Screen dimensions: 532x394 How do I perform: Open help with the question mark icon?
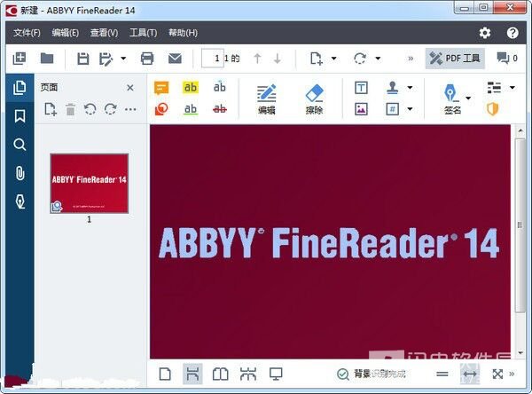pyautogui.click(x=512, y=33)
